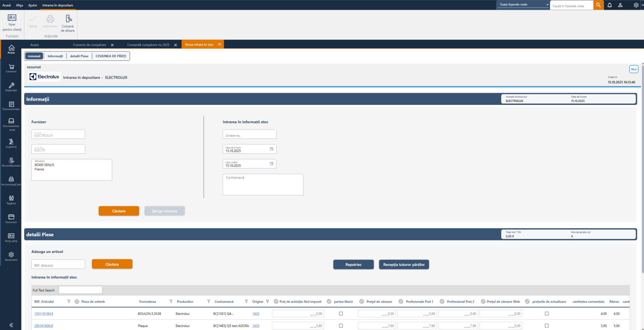Viewport: 644px width, 330px height.
Task: Close the Noua intrare în stoc tab
Action: tap(220, 44)
